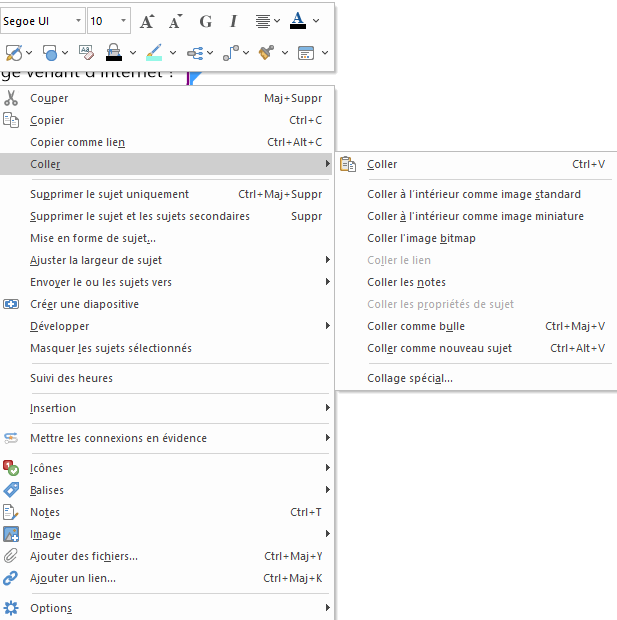
Task: Choose Copier comme lien from the context menu
Action: (x=78, y=142)
